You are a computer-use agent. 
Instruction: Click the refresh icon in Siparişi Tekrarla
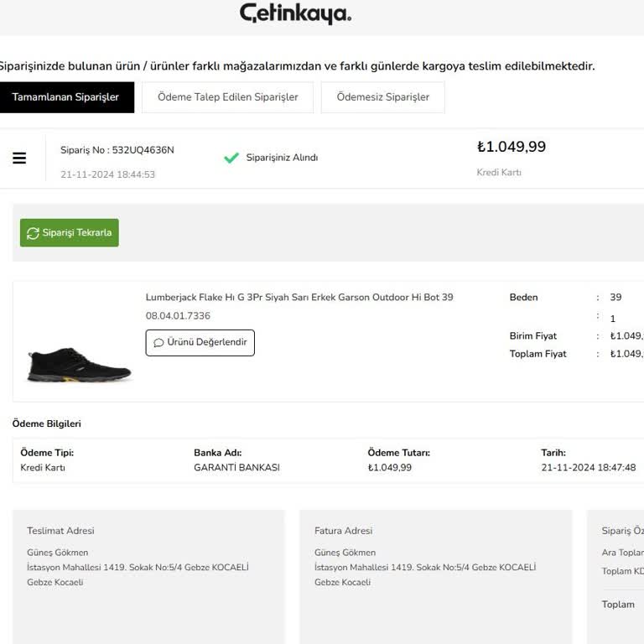tap(34, 233)
